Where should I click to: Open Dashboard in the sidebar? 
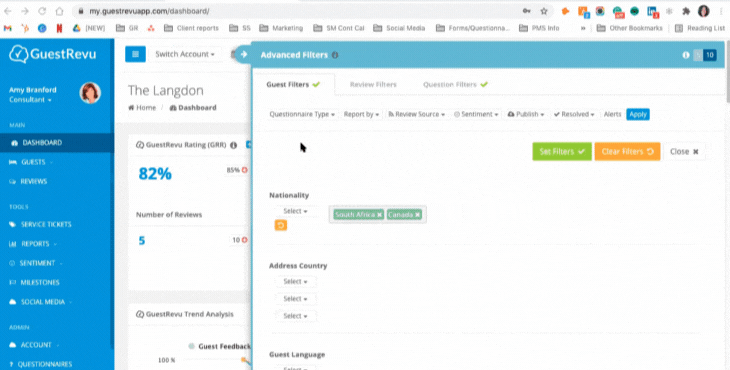[57, 142]
